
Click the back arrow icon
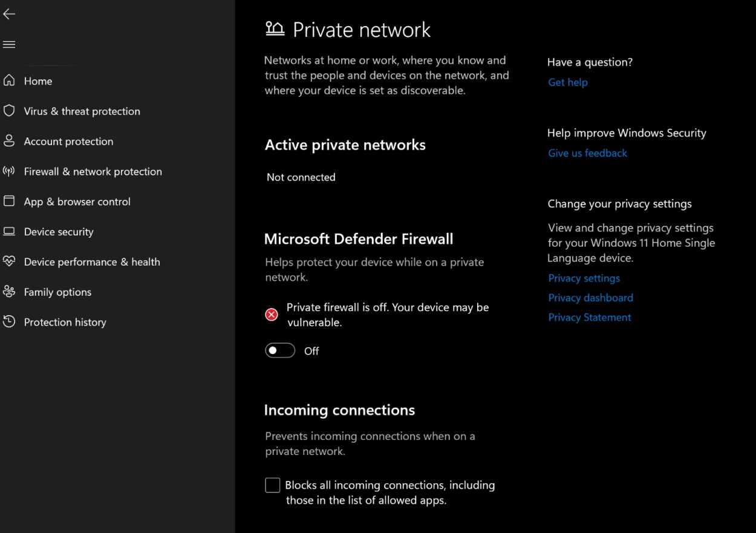pos(9,15)
